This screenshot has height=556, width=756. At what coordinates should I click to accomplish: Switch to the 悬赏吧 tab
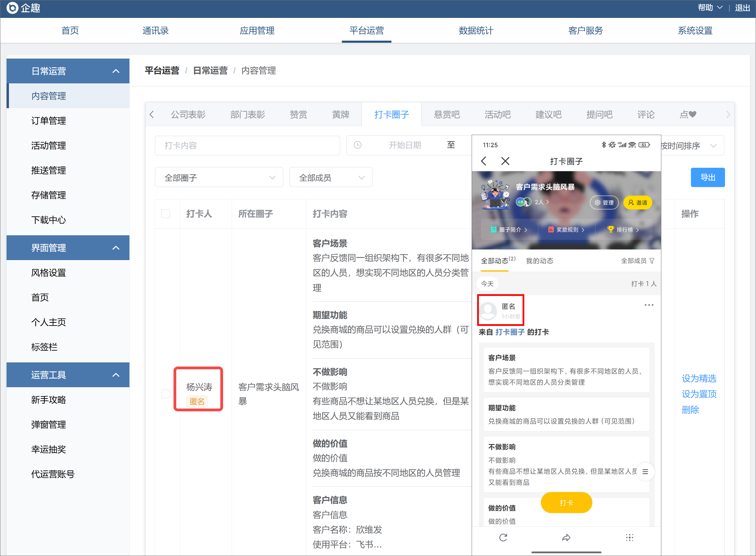click(x=447, y=114)
